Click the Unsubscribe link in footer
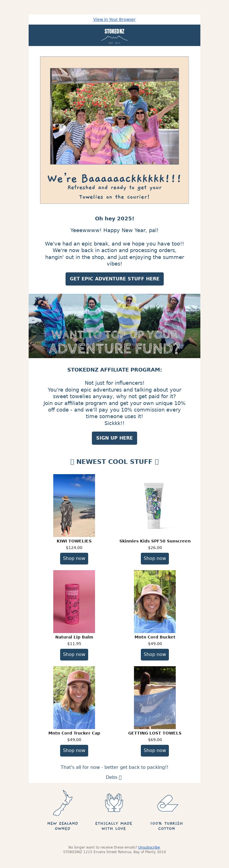 (149, 847)
